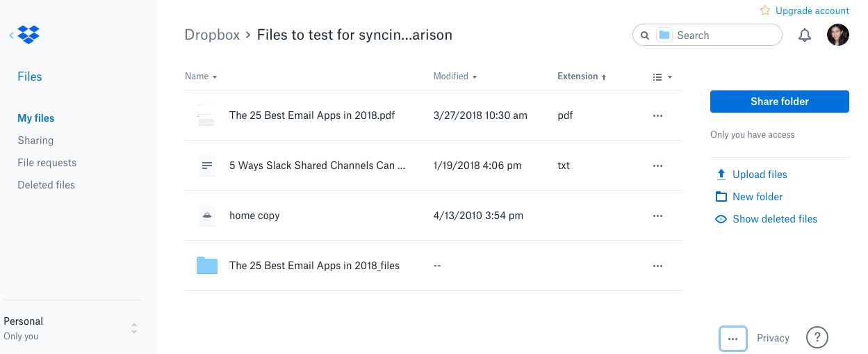Open File requests section
The image size is (868, 354).
click(47, 163)
